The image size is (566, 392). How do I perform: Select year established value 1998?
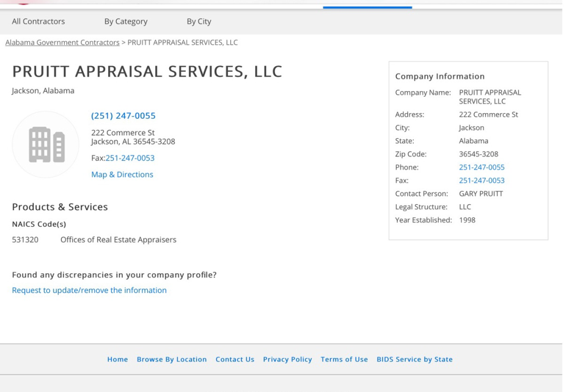click(467, 220)
